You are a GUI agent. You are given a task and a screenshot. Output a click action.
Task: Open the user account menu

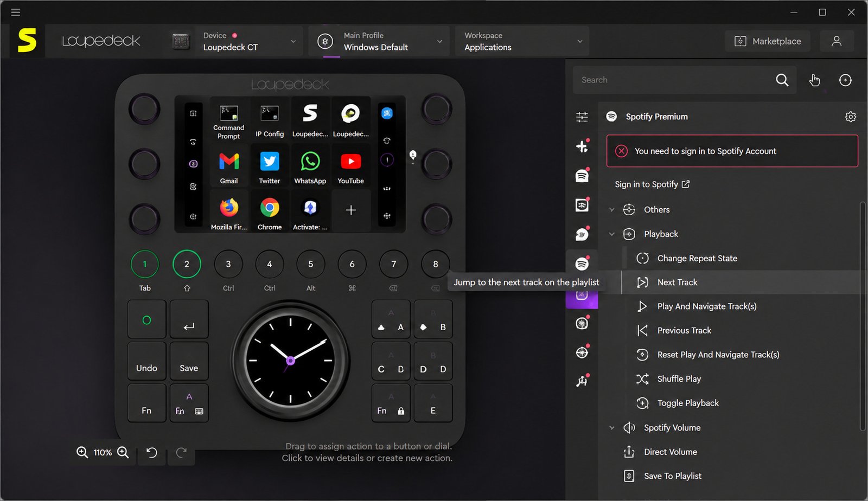[837, 41]
